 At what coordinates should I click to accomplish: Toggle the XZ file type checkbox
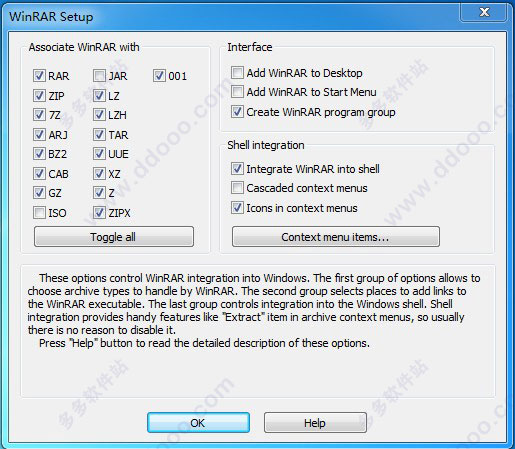point(99,173)
